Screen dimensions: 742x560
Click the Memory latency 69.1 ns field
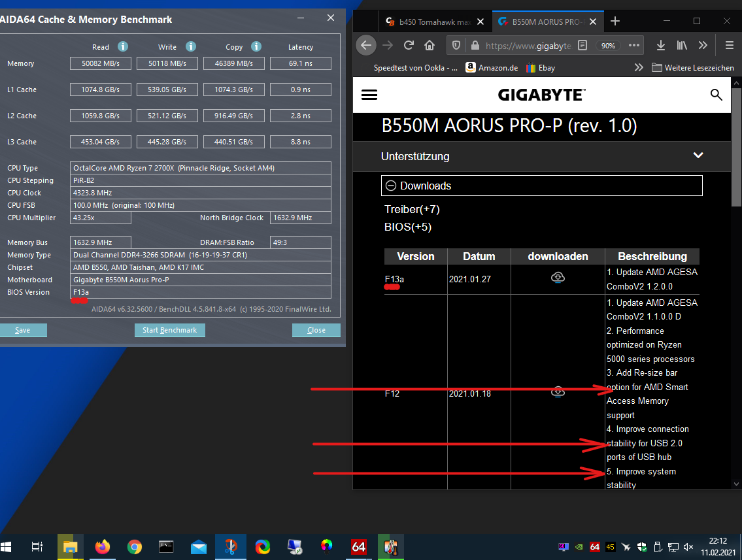click(x=301, y=63)
